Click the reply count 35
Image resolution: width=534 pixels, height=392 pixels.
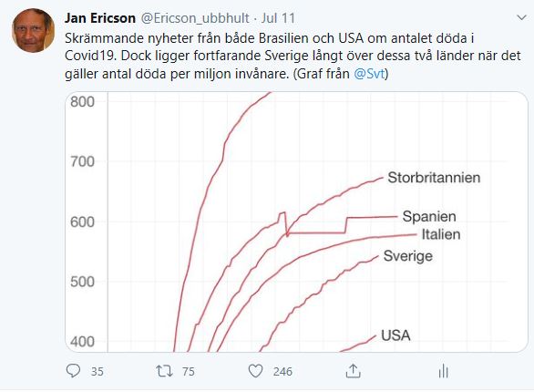point(98,371)
